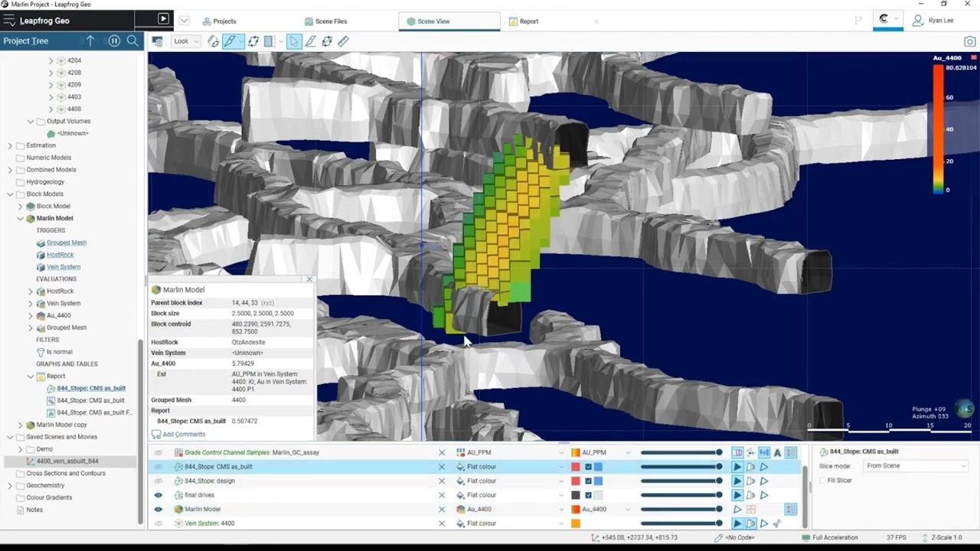The width and height of the screenshot is (980, 551).
Task: Clear scene using the clear scene icon
Action: click(157, 41)
